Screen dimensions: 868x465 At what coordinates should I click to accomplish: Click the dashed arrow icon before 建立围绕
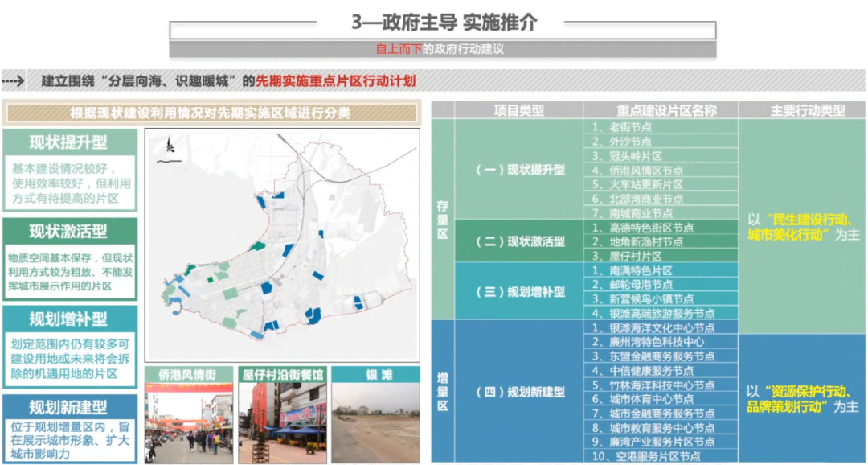point(12,81)
